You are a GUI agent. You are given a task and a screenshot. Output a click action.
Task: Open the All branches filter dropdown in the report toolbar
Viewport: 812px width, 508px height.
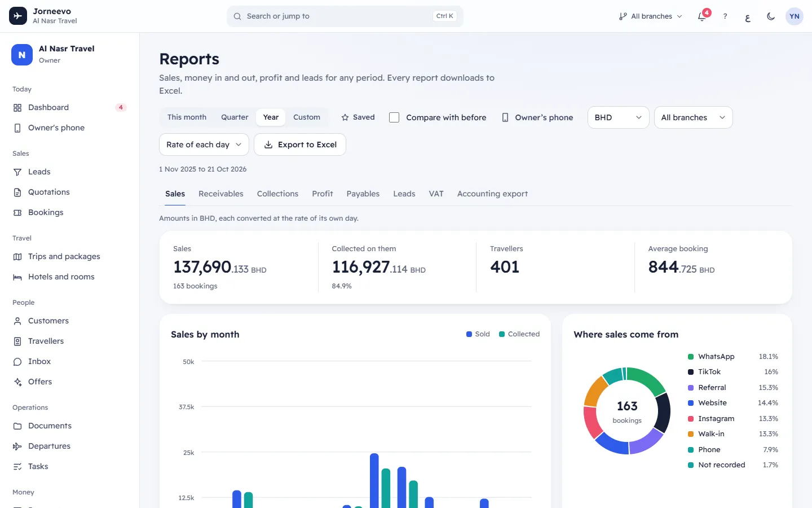(693, 117)
